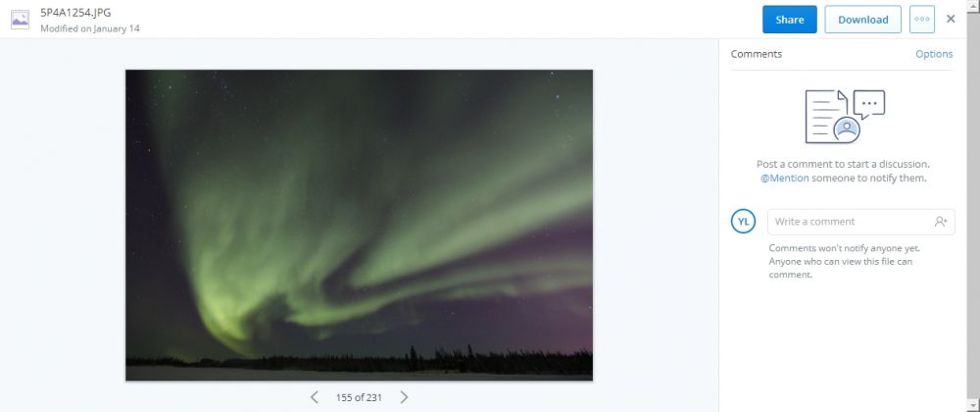Click the scrollbar down arrow
This screenshot has height=412, width=980.
pos(973,406)
